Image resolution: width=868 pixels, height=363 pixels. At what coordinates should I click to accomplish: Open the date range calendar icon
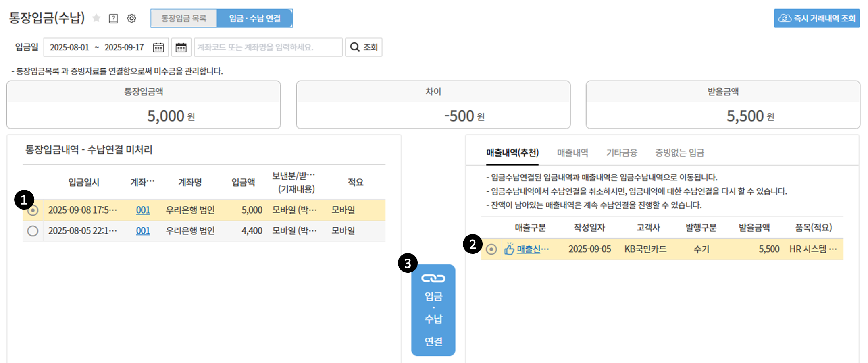(159, 47)
